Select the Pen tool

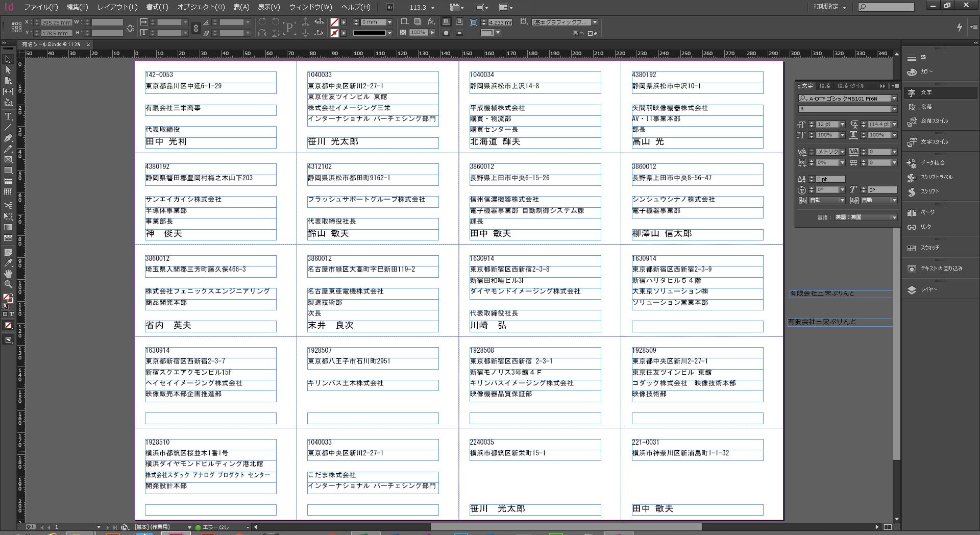8,138
